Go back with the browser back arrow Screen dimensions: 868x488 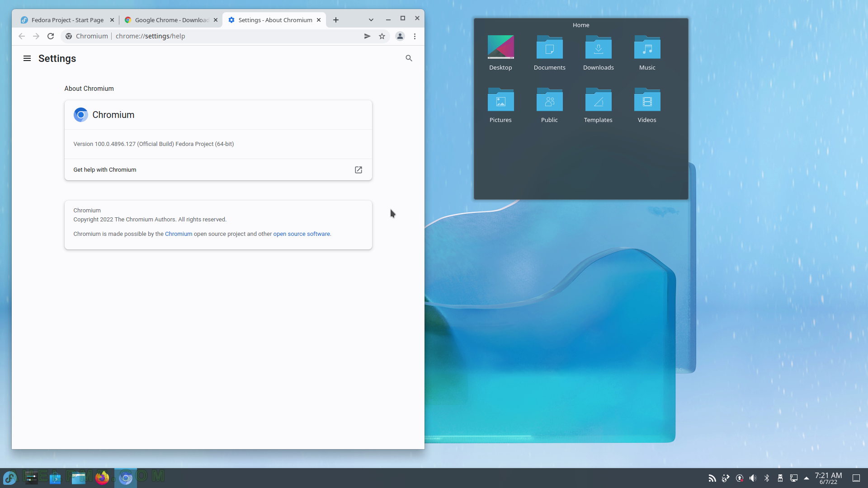coord(22,36)
